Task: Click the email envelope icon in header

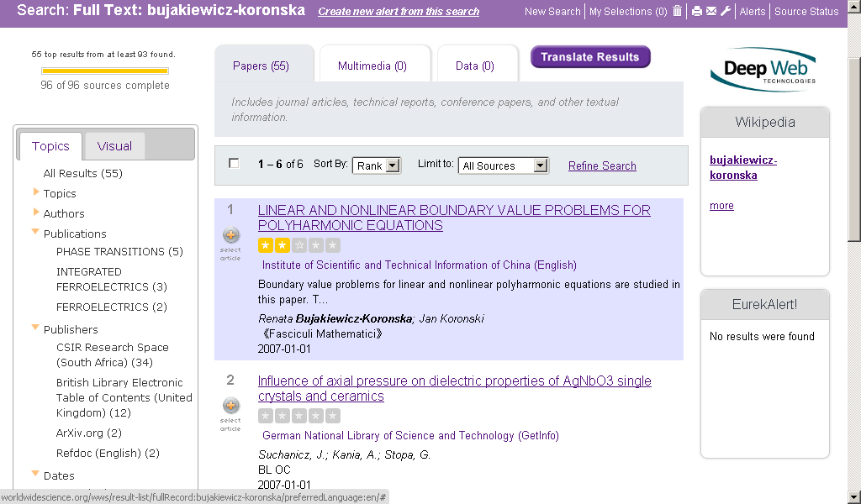Action: (711, 11)
